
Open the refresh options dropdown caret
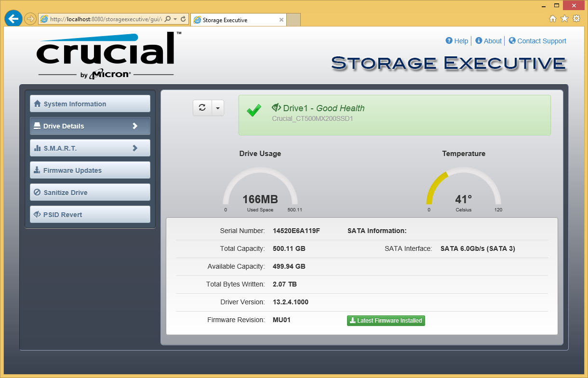218,108
